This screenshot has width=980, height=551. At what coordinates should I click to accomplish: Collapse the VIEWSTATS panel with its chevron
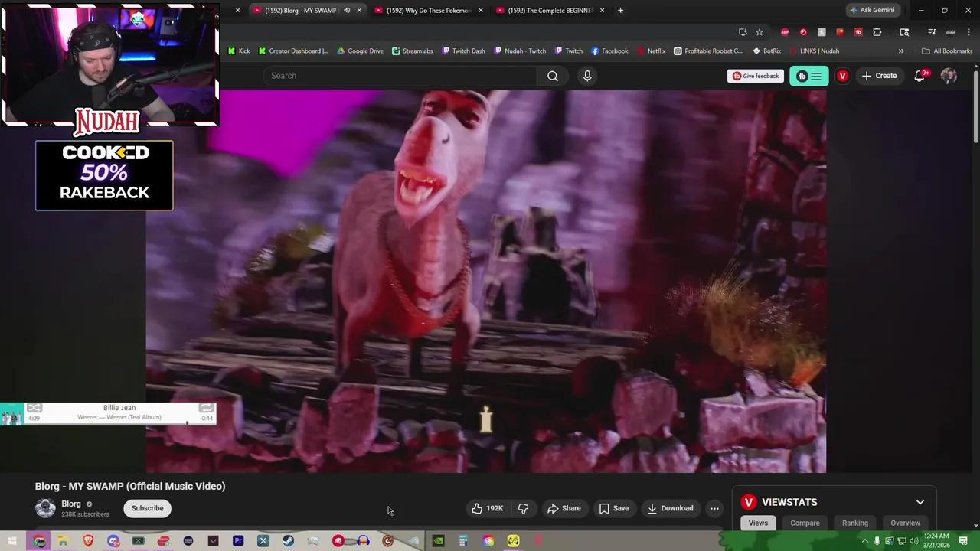[920, 502]
